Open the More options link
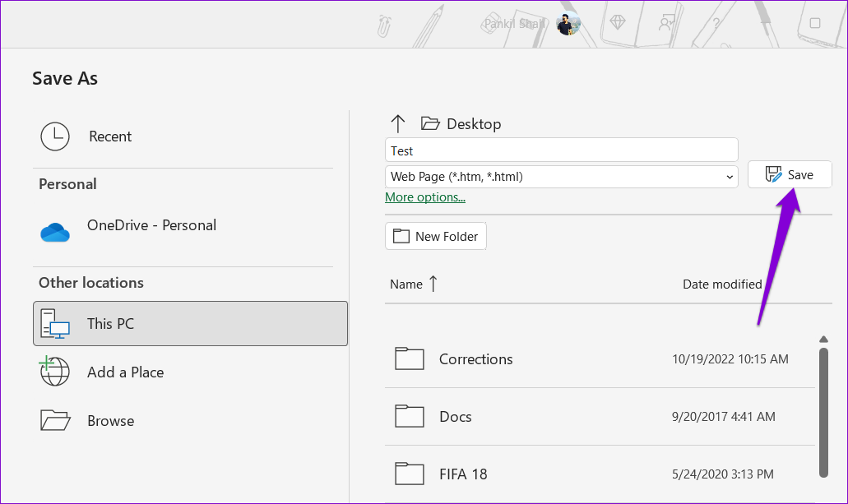This screenshot has height=504, width=848. pyautogui.click(x=425, y=197)
